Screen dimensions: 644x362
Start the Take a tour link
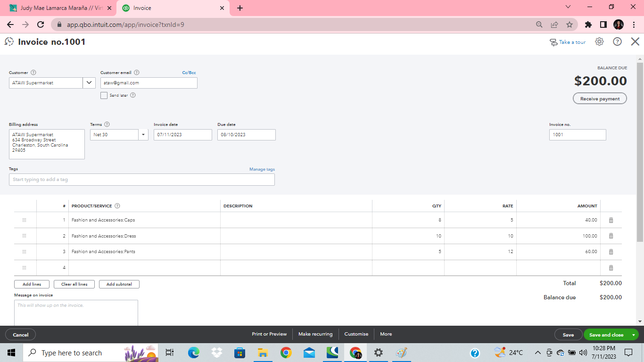(x=568, y=42)
